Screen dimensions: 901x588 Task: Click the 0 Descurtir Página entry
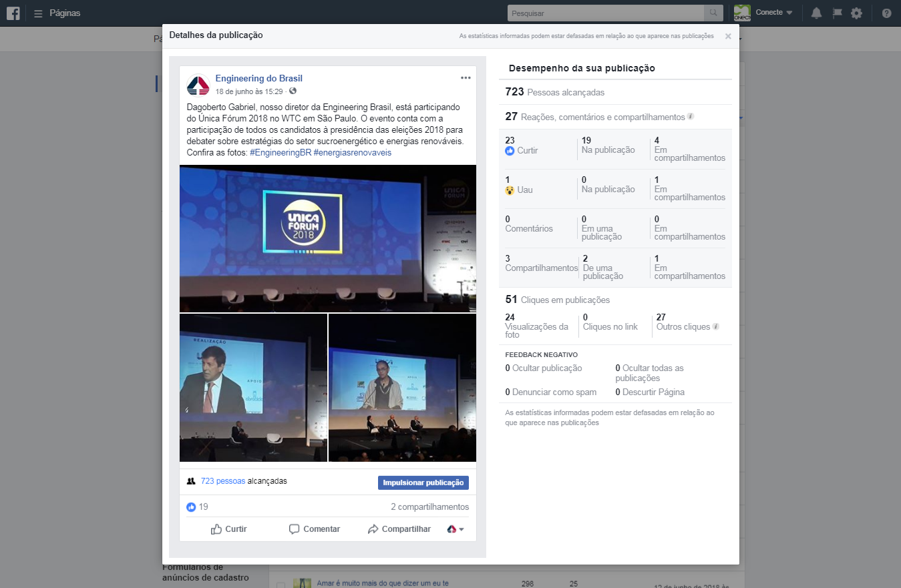pyautogui.click(x=650, y=392)
